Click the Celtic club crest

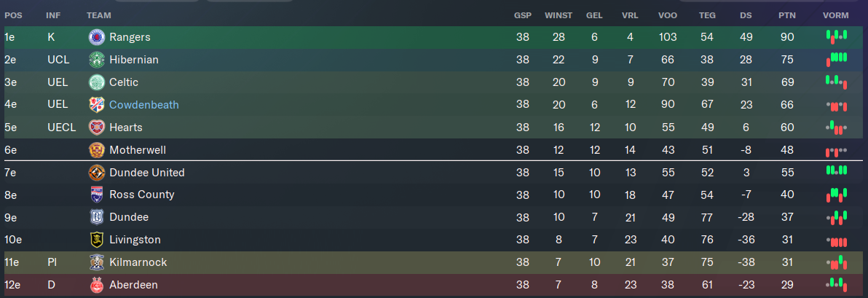coord(97,82)
